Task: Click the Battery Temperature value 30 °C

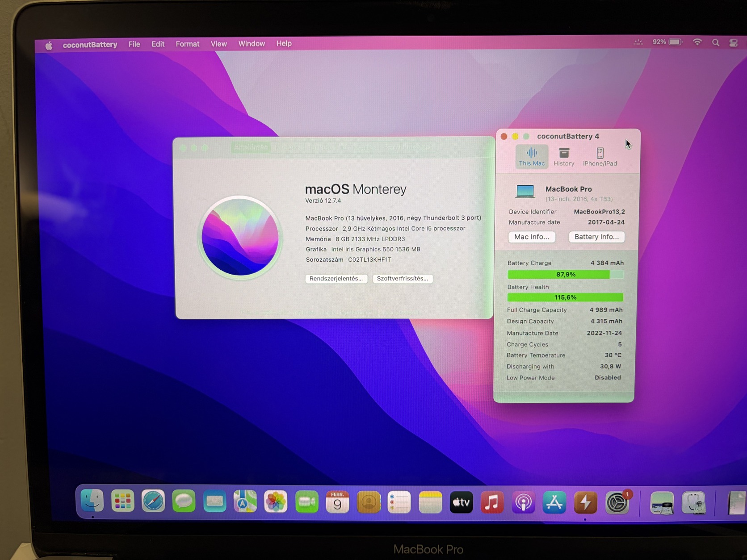Action: coord(613,355)
